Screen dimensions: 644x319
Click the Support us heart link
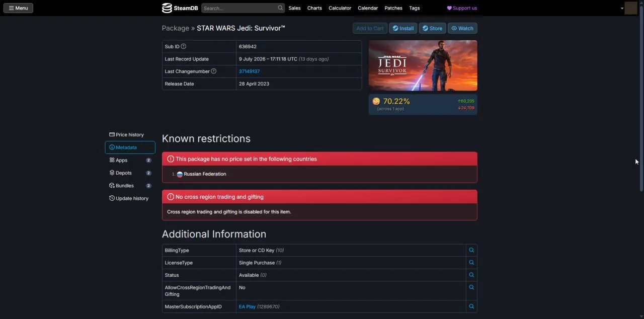[x=462, y=8]
